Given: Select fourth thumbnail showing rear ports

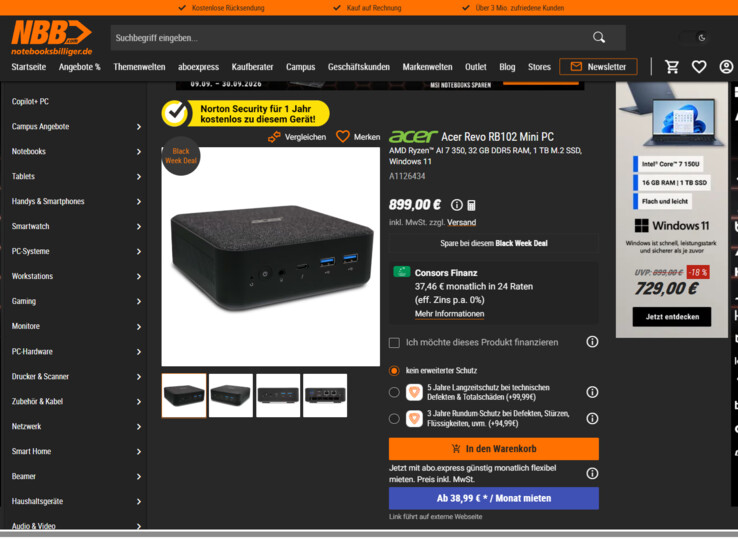Looking at the screenshot, I should [x=325, y=395].
